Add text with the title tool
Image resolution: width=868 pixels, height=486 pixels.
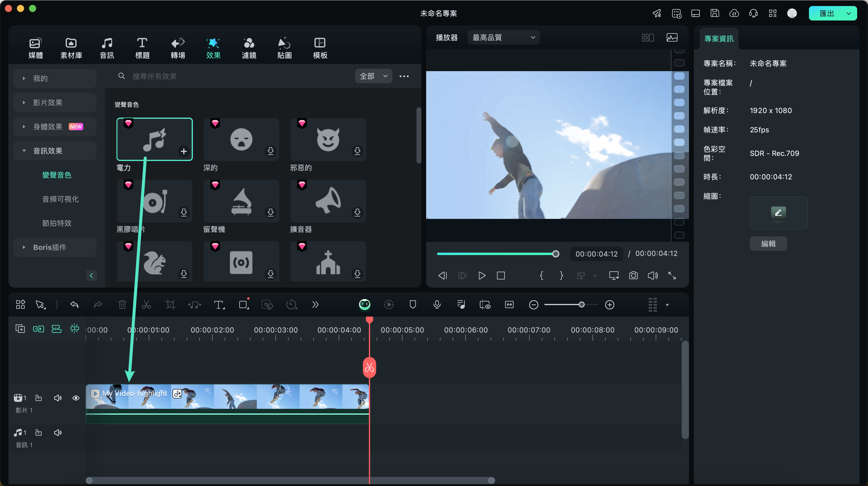pos(219,305)
